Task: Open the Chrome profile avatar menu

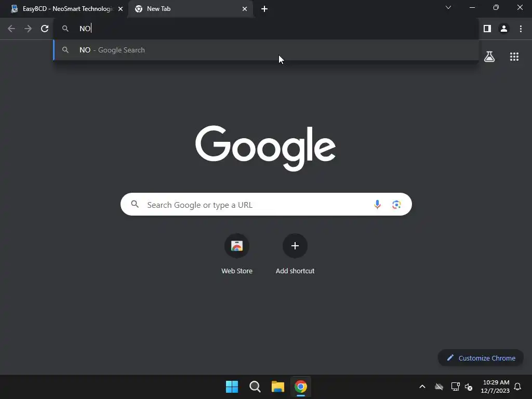Action: click(x=504, y=29)
